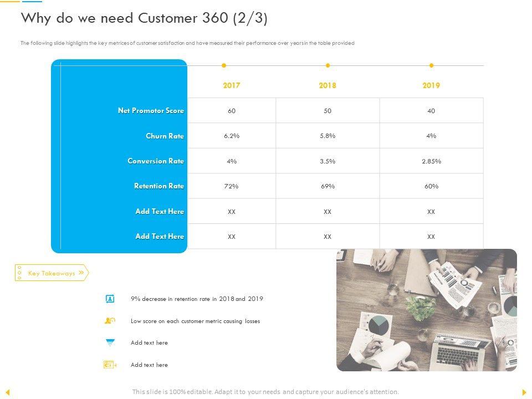Click the double chevron beside Key Takeaways
Image resolution: width=532 pixels, height=399 pixels.
point(81,273)
